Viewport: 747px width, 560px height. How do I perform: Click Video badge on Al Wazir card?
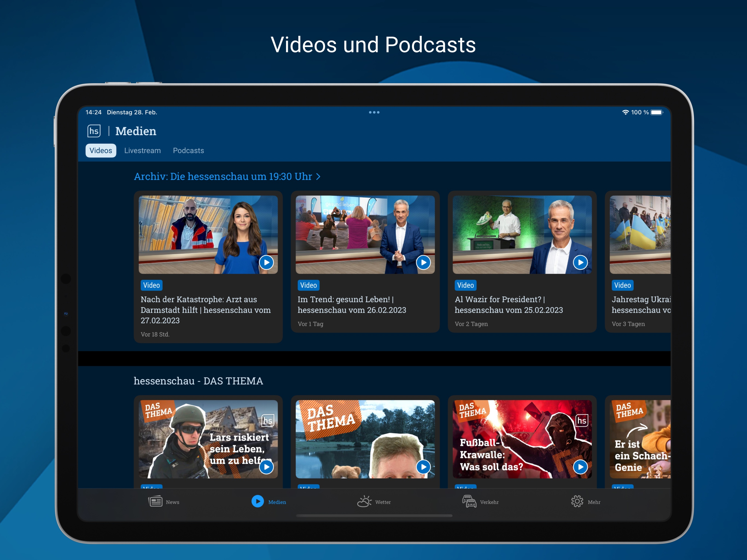point(465,285)
